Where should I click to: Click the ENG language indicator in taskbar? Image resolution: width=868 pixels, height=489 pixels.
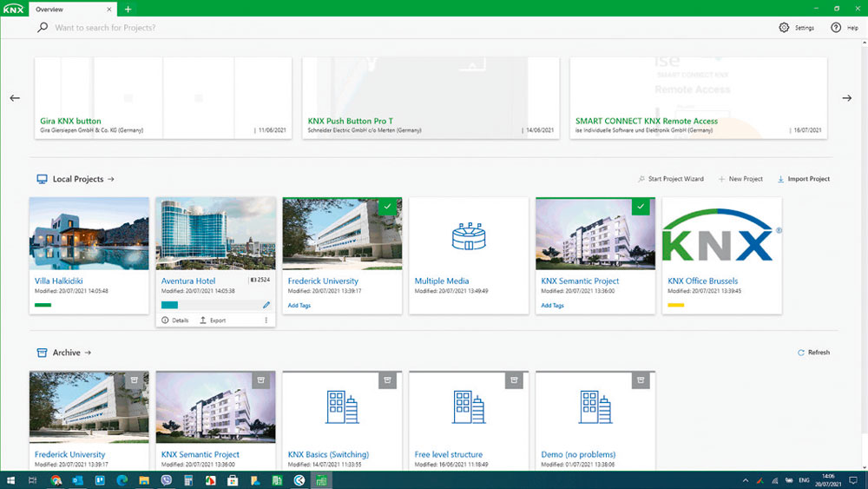point(804,480)
